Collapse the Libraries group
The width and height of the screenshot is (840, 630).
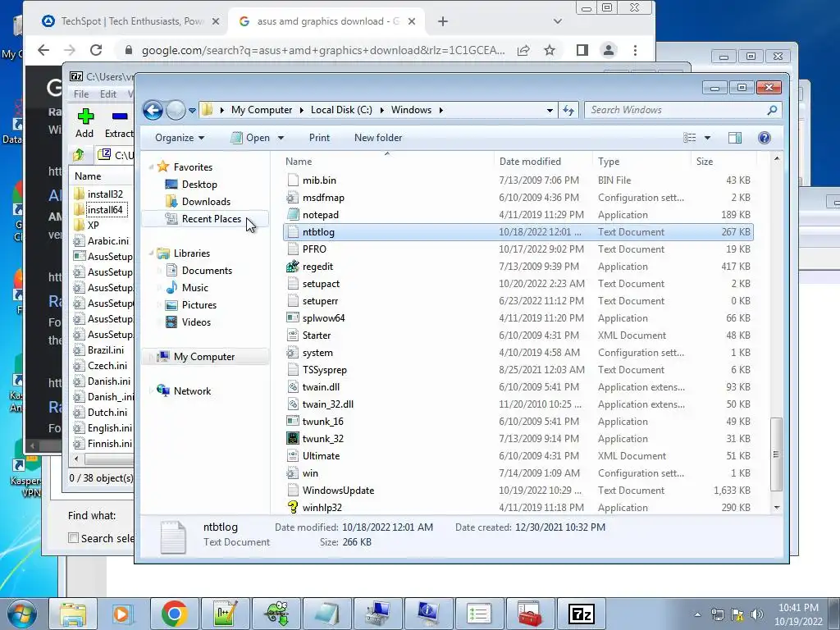(151, 253)
